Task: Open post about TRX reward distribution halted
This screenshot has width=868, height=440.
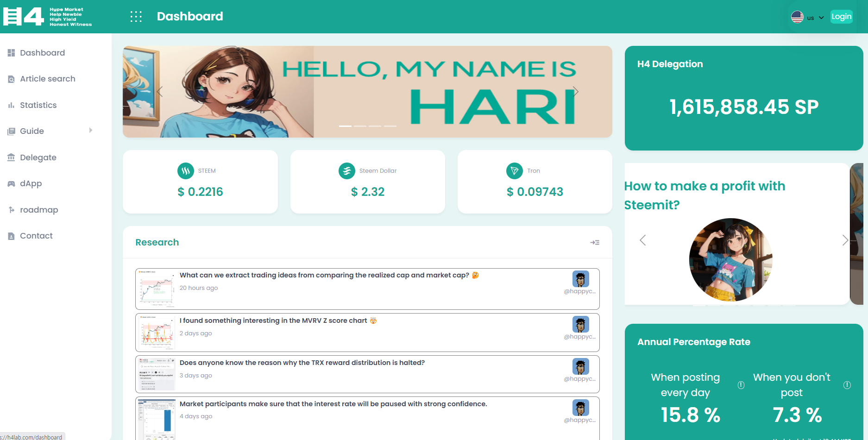Action: click(x=302, y=363)
